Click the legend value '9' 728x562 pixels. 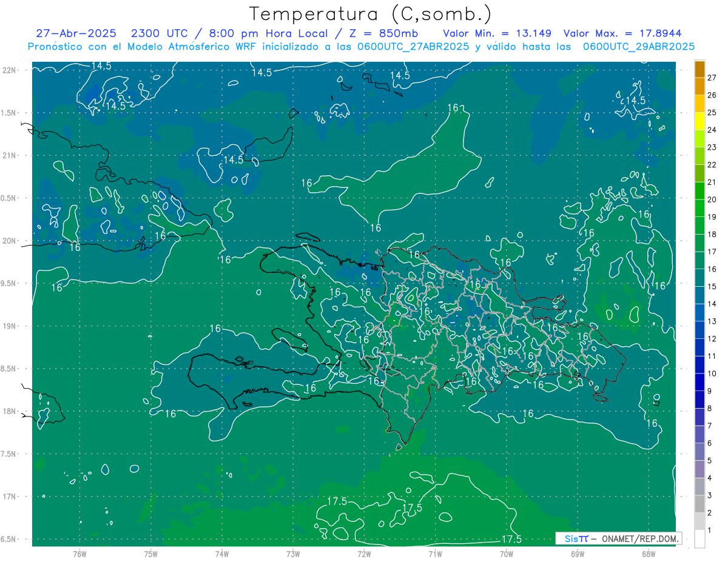710,391
